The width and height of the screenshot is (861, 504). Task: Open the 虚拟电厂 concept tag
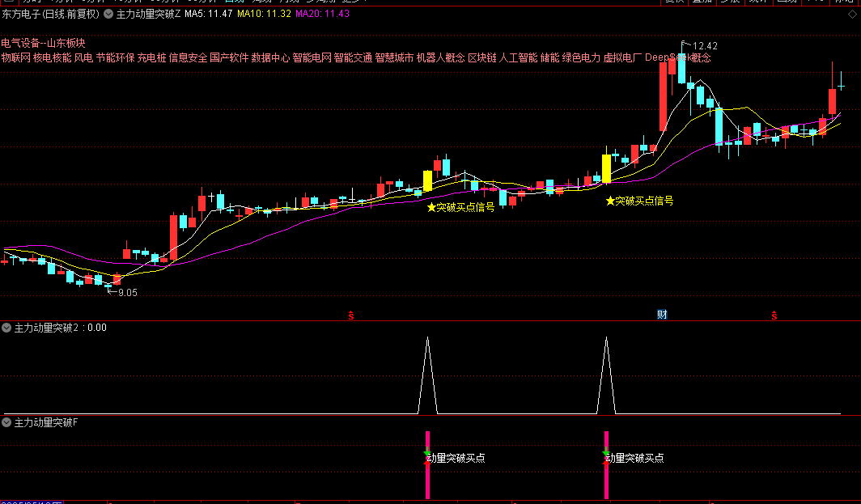point(623,57)
